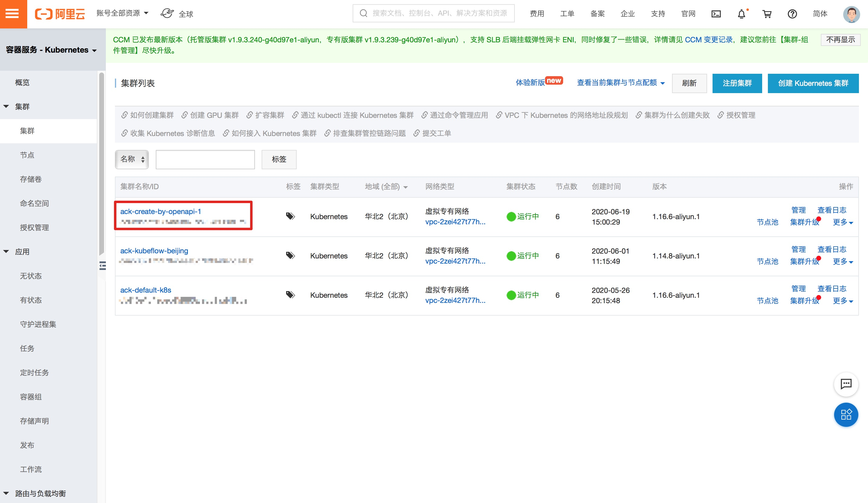
Task: Click the user avatar in the top bar
Action: pyautogui.click(x=851, y=14)
